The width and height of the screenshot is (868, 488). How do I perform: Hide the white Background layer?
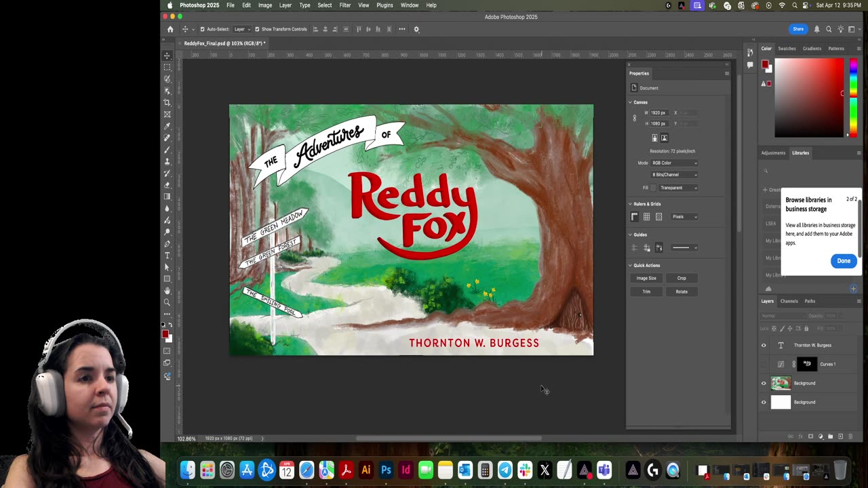pos(764,402)
